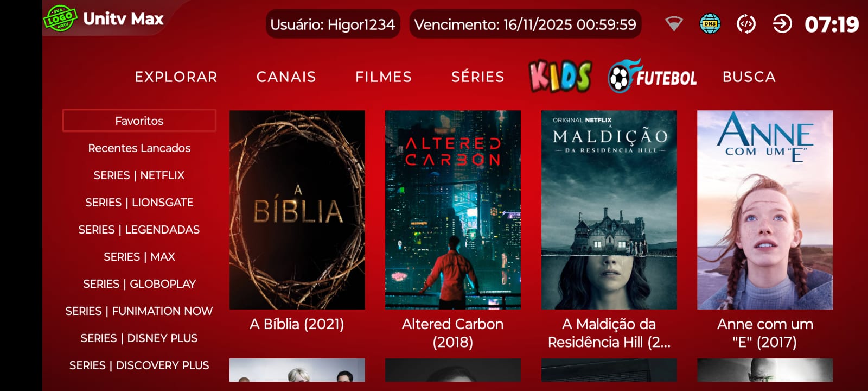Image resolution: width=868 pixels, height=391 pixels.
Task: Open the Futebol soccer ball section
Action: (x=653, y=77)
